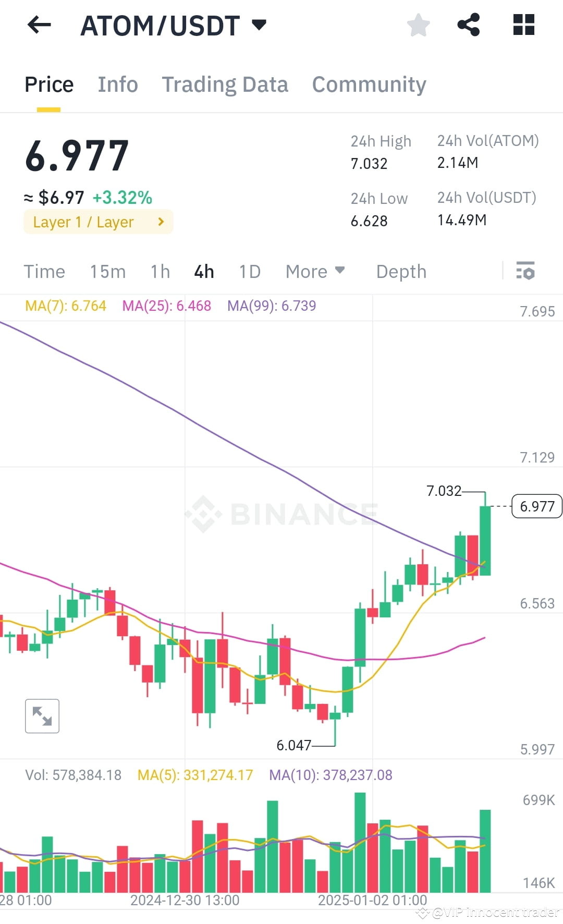Switch the chart to the 1h timeframe
The width and height of the screenshot is (563, 924).
(160, 271)
